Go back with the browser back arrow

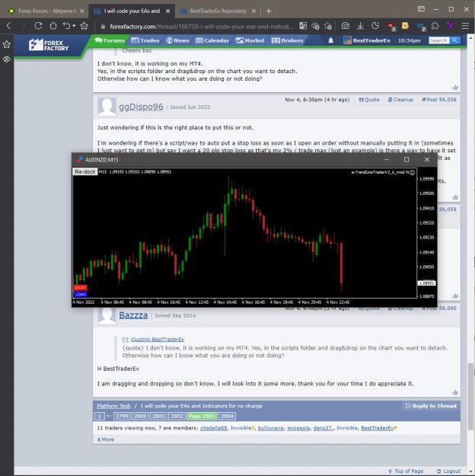8,26
